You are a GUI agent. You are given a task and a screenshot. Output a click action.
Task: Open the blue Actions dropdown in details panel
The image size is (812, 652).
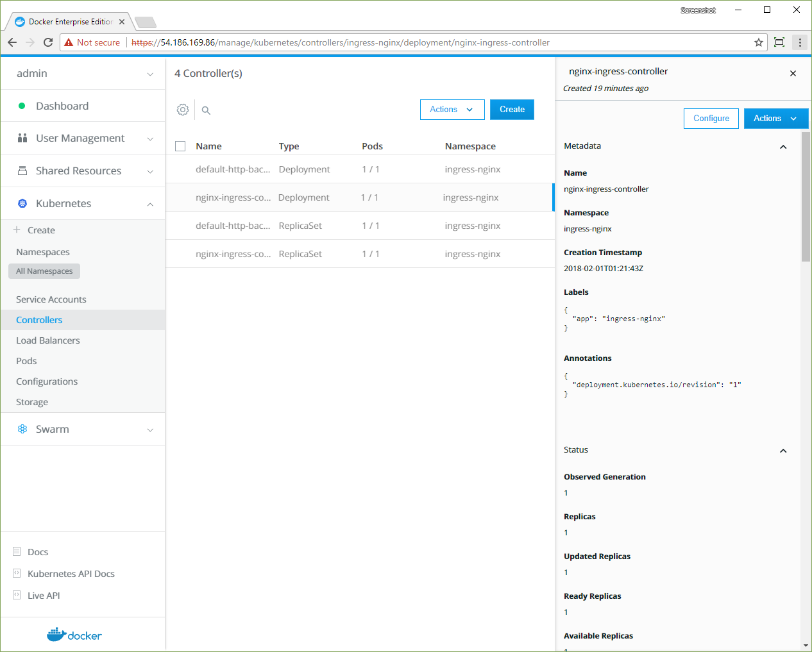tap(775, 119)
